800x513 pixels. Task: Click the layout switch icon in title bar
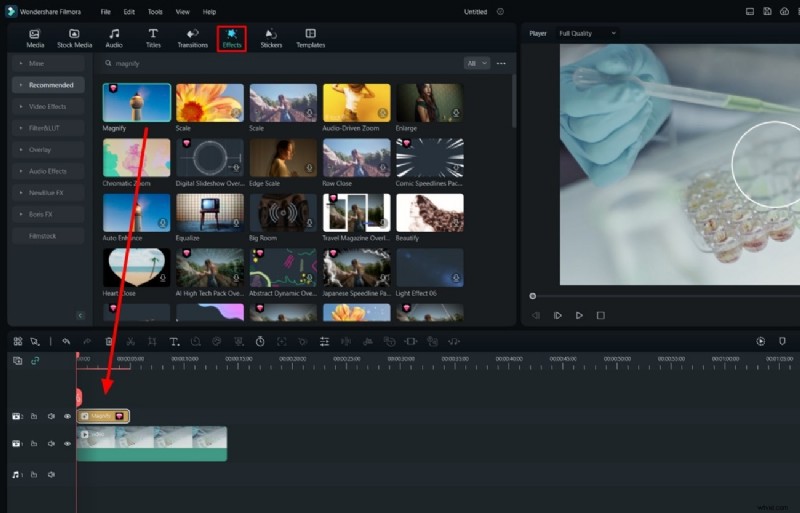tap(750, 11)
